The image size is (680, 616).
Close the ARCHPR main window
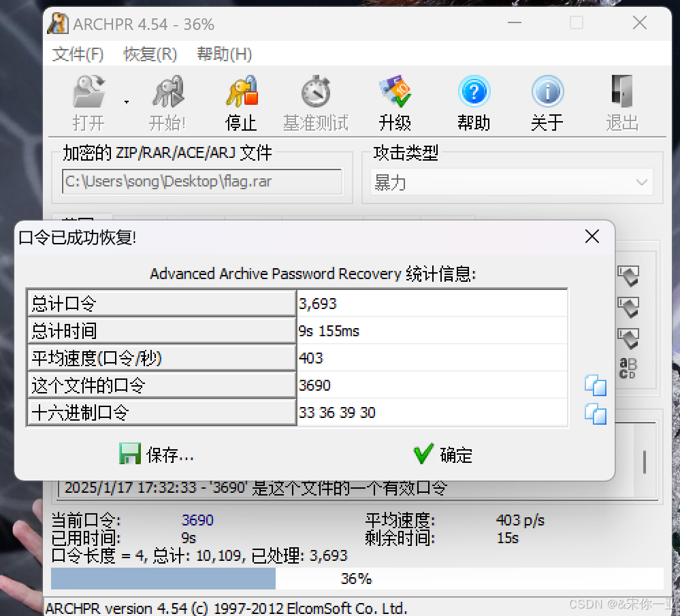tap(640, 22)
